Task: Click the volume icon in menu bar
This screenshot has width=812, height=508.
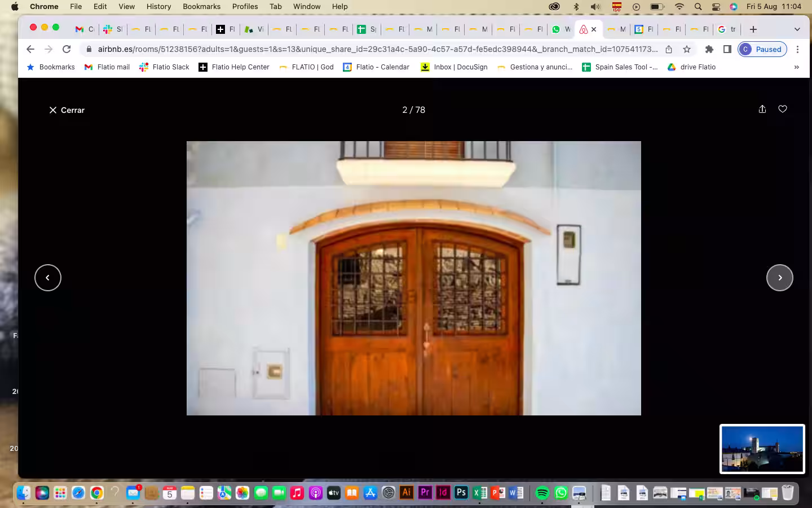Action: (x=595, y=7)
